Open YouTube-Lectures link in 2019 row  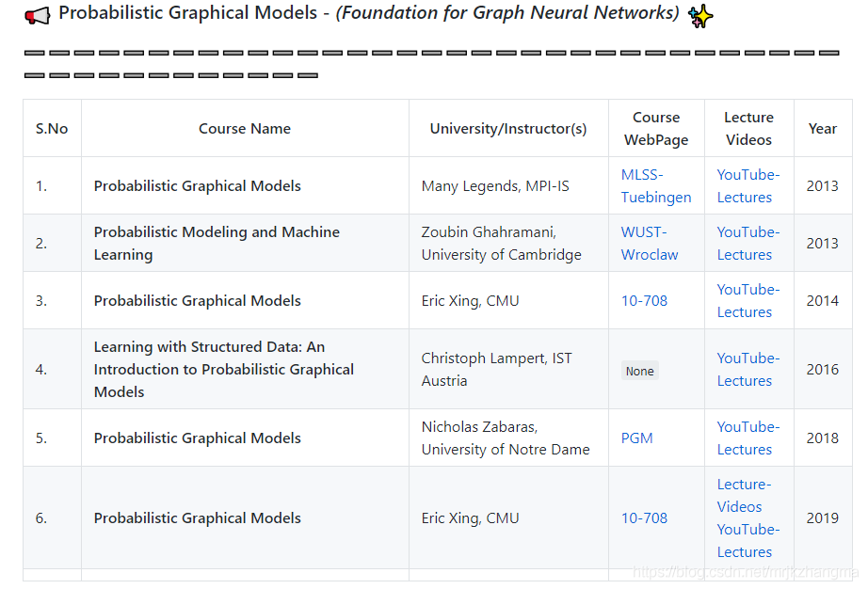click(x=748, y=541)
